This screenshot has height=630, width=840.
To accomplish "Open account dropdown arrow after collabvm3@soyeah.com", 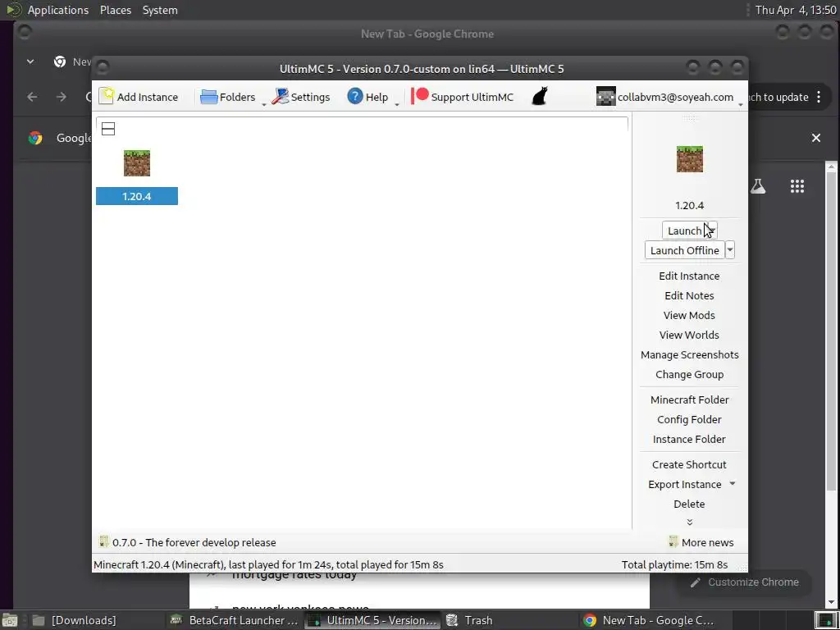I will pos(741,104).
